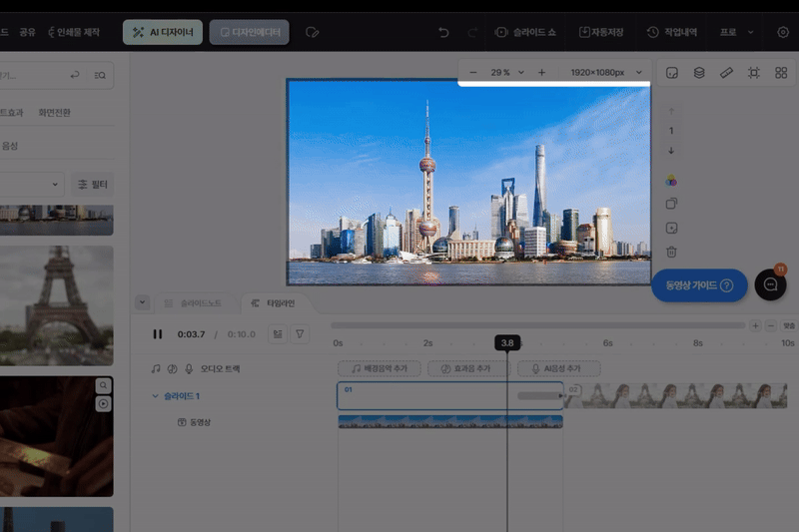The height and width of the screenshot is (532, 799).
Task: Click the 배경음악 추가 button
Action: point(380,368)
